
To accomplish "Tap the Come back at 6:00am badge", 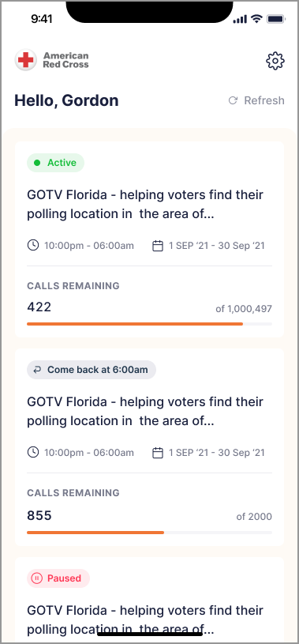I will point(92,370).
